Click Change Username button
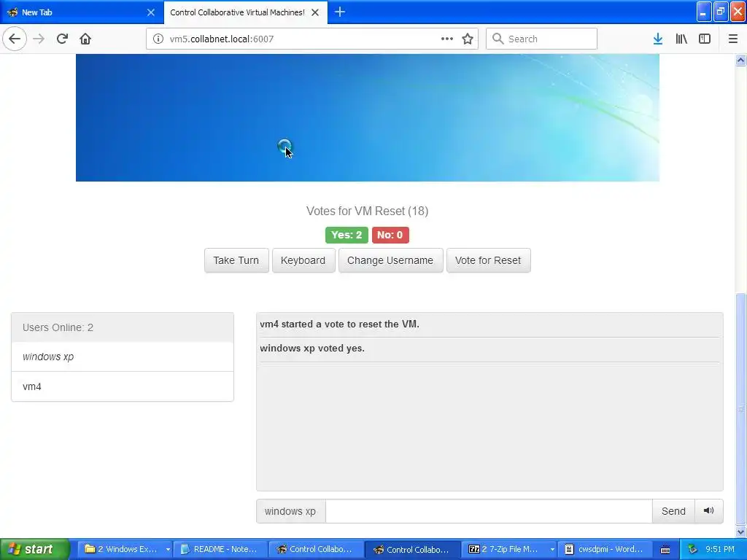This screenshot has height=560, width=747. (391, 260)
